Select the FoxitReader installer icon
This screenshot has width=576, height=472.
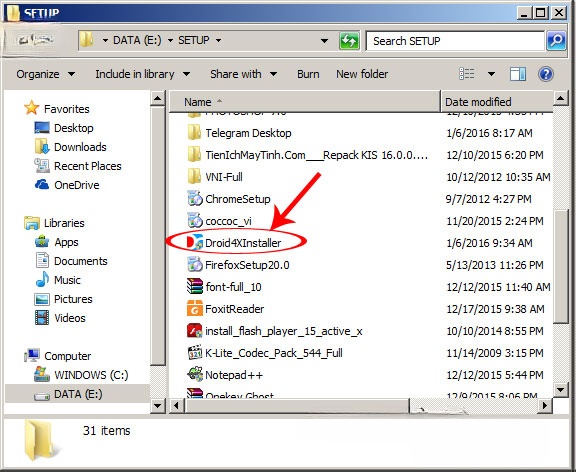click(x=195, y=309)
